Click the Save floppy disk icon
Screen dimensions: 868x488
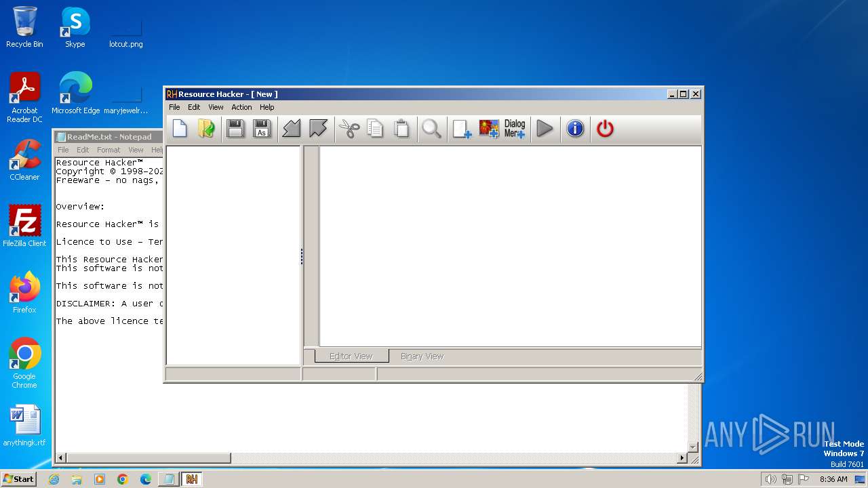pos(235,128)
